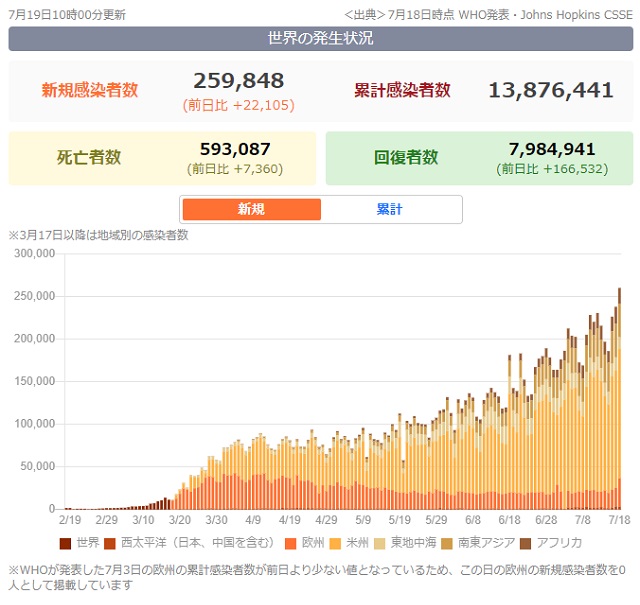
Task: Click the 2/29 x-axis date label
Action: [107, 520]
